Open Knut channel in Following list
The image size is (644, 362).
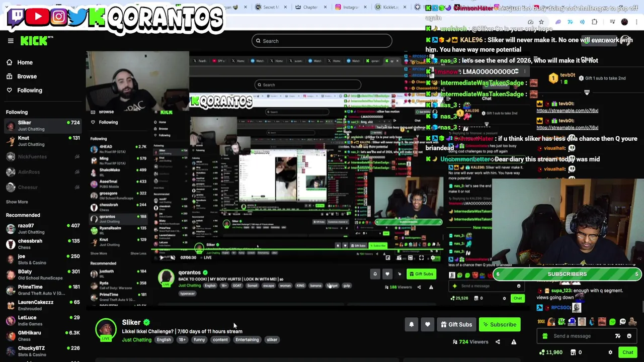pos(43,141)
